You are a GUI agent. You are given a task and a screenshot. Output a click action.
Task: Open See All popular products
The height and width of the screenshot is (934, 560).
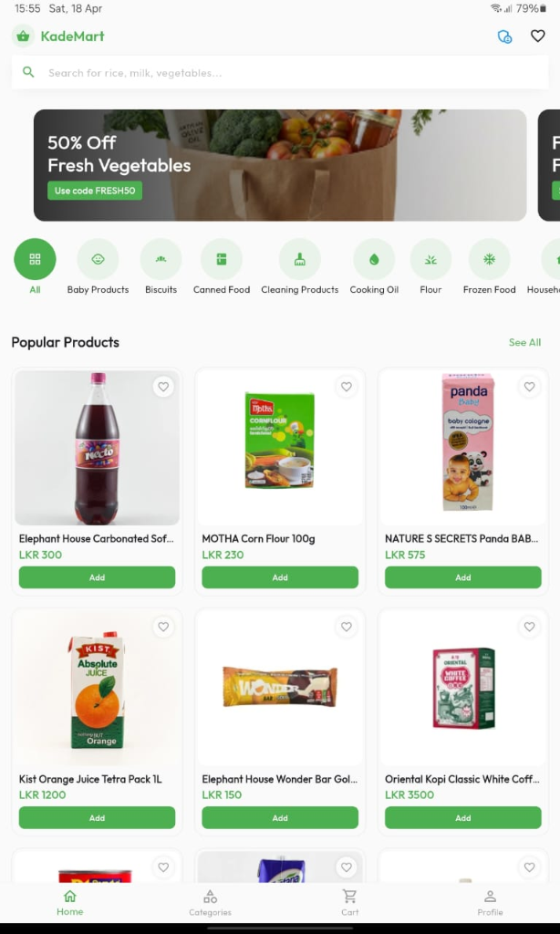[524, 343]
